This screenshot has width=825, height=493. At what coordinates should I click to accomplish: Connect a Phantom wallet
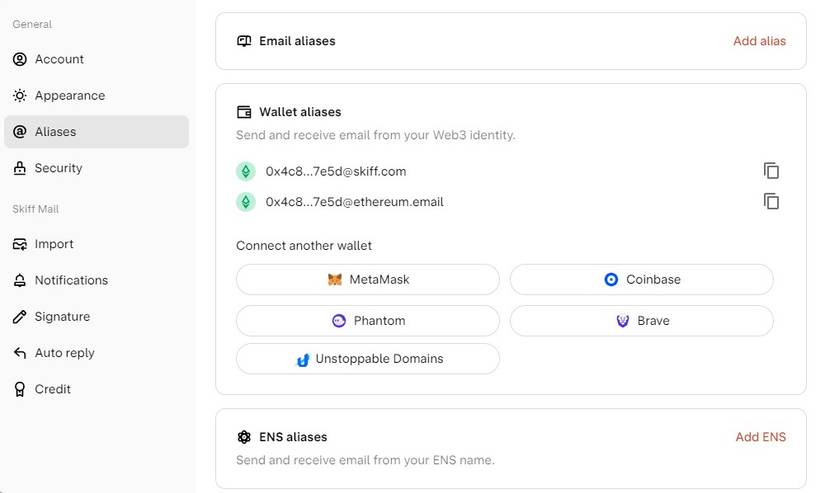point(368,320)
